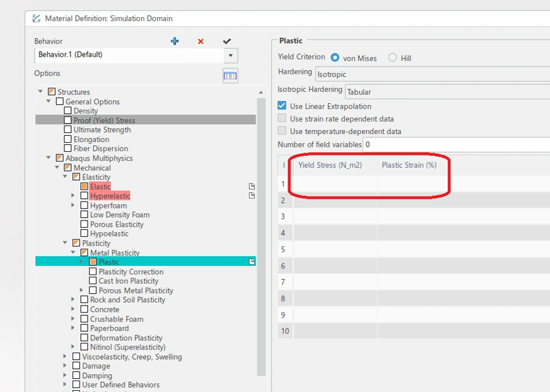This screenshot has width=550, height=392.
Task: Click the Plastic Strain (%) column header
Action: coord(409,165)
